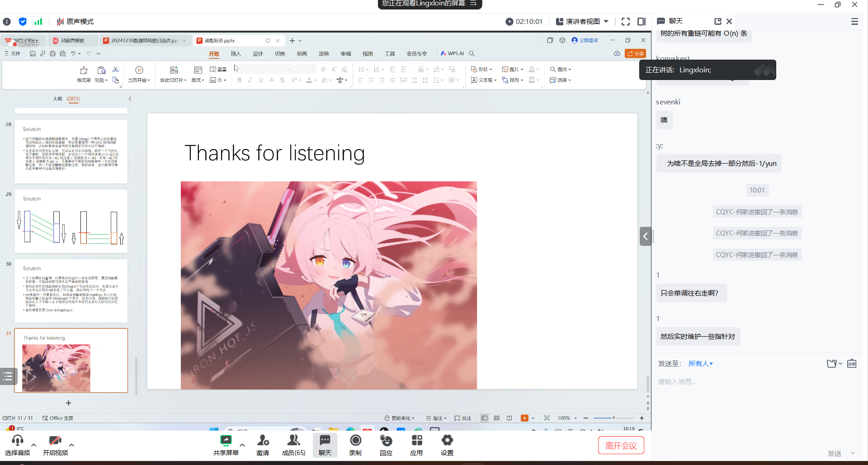Open the 文件 file menu

(13, 53)
